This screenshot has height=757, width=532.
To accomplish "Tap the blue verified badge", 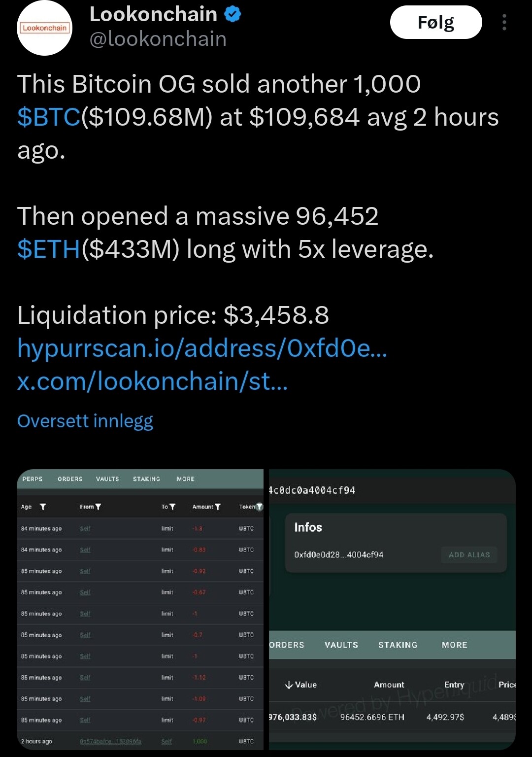I will point(233,14).
